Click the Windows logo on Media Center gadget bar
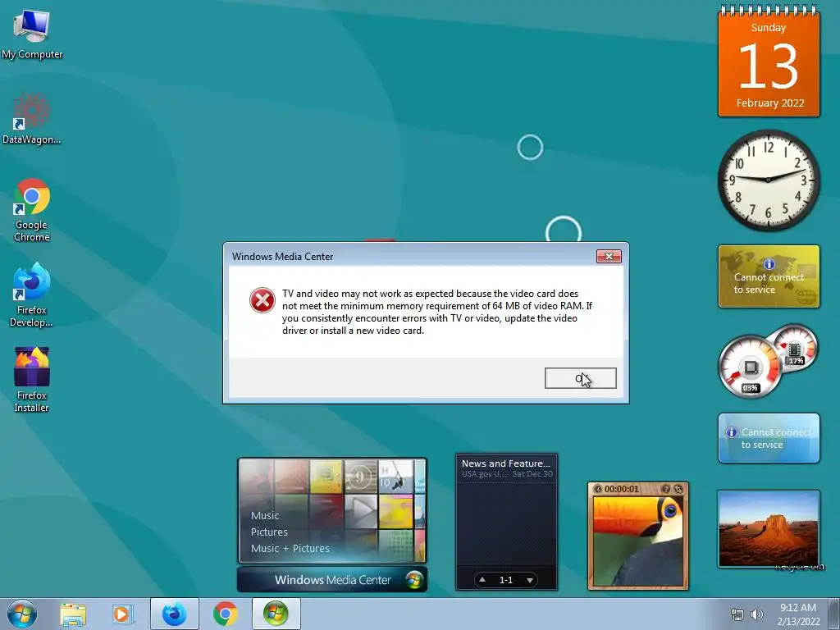The image size is (840, 630). pos(414,580)
